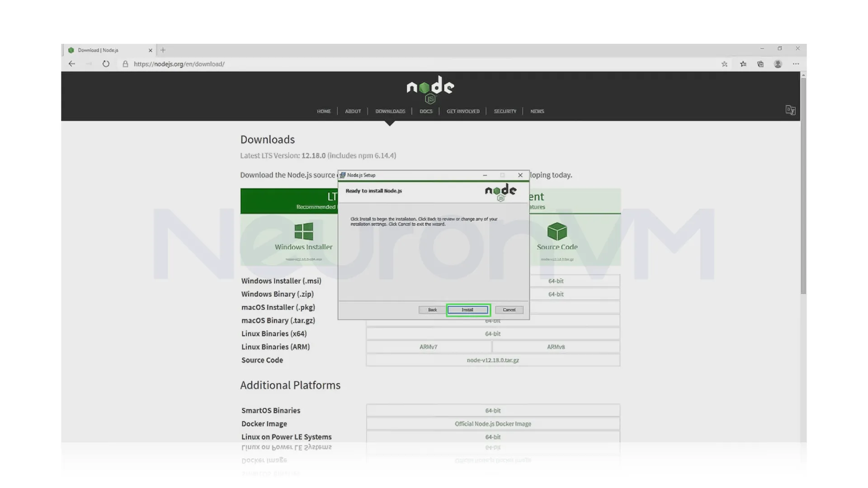Click the translate language icon in header

[790, 110]
